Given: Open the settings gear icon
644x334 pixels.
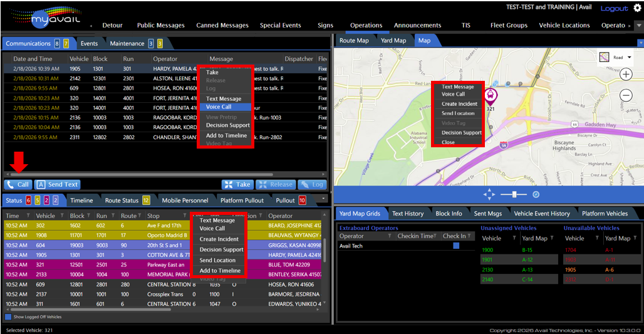Looking at the screenshot, I should pos(637,8).
